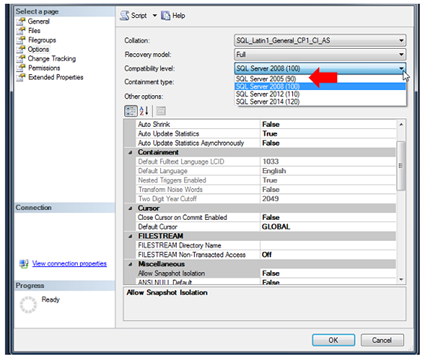The image size is (429, 363).
Task: Click the property grid scrollbar thumb
Action: 401,166
